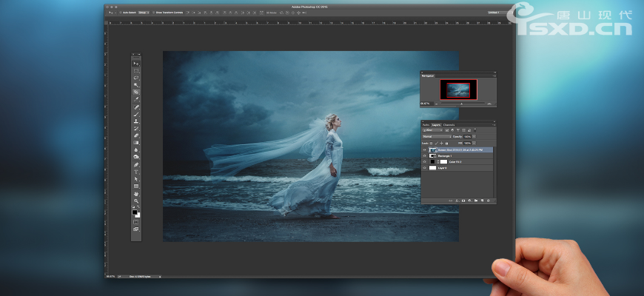The image size is (644, 296).
Task: Hide the Rectangle 1 layer
Action: 425,155
